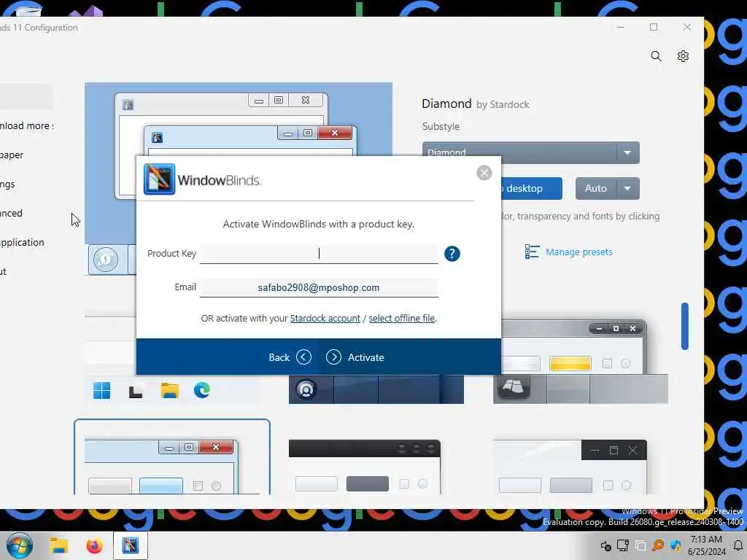This screenshot has height=560, width=747.
Task: Close the WindowBlinds activation dialog
Action: pyautogui.click(x=484, y=173)
